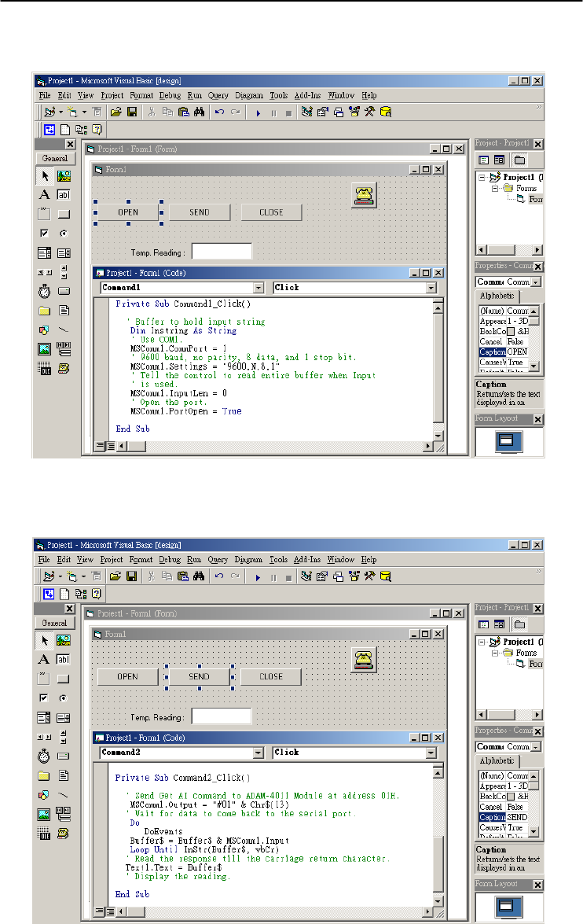Click Toggle Folders icon in lower Project panel
This screenshot has width=583, height=924.
519,624
